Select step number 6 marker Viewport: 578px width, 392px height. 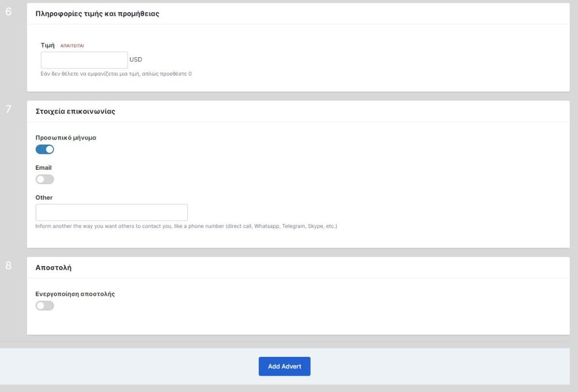pyautogui.click(x=8, y=12)
